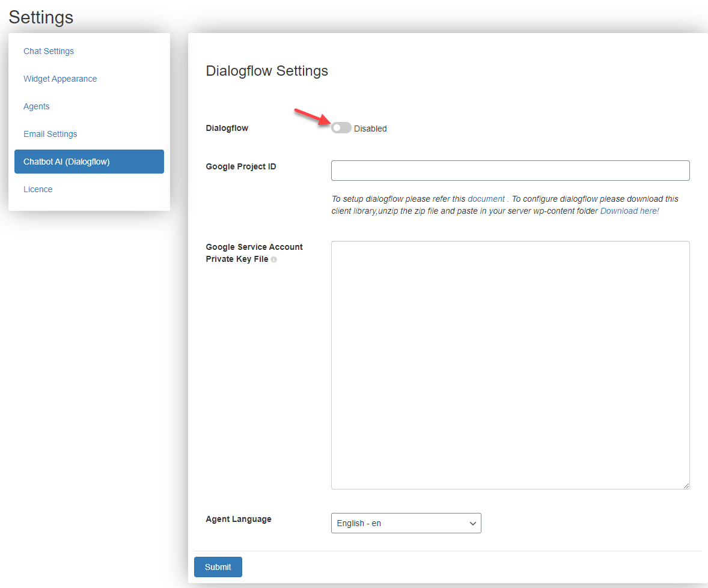Click the Submit button
Screen dimensions: 708x588
pyautogui.click(x=218, y=567)
